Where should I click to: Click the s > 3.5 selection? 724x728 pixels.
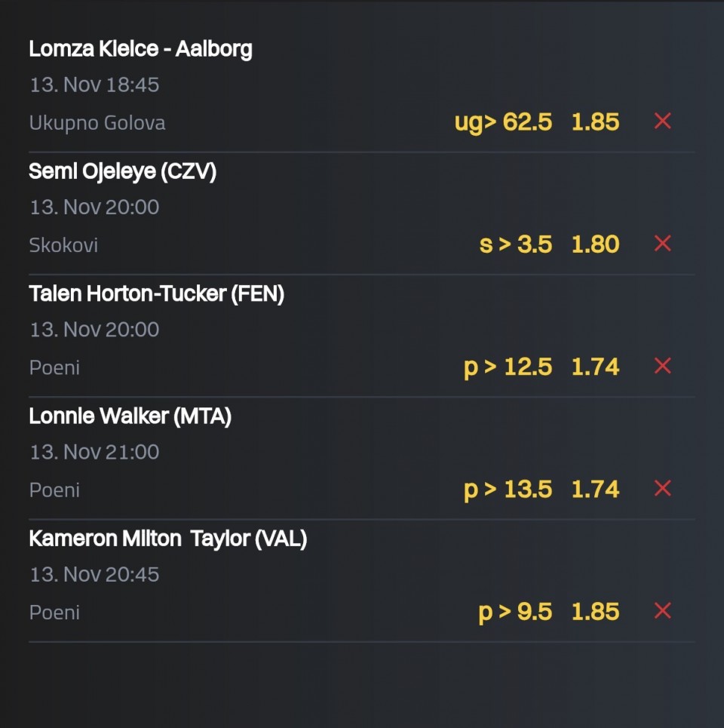click(x=516, y=244)
